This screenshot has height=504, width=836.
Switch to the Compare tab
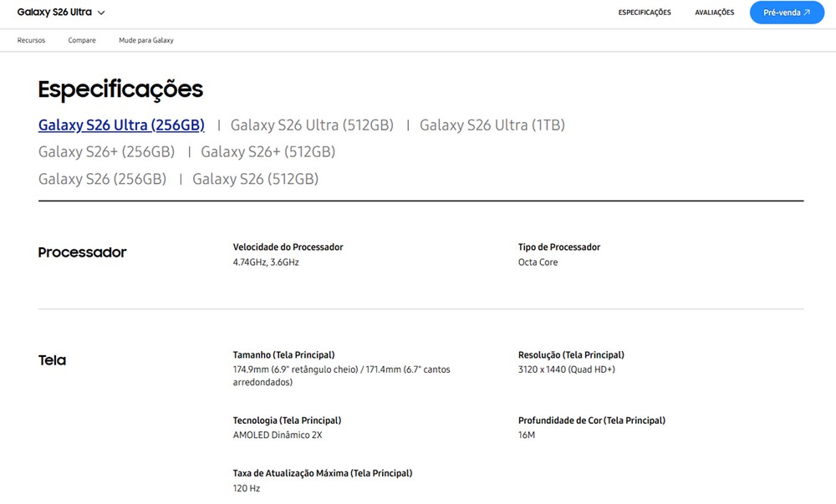click(x=82, y=40)
